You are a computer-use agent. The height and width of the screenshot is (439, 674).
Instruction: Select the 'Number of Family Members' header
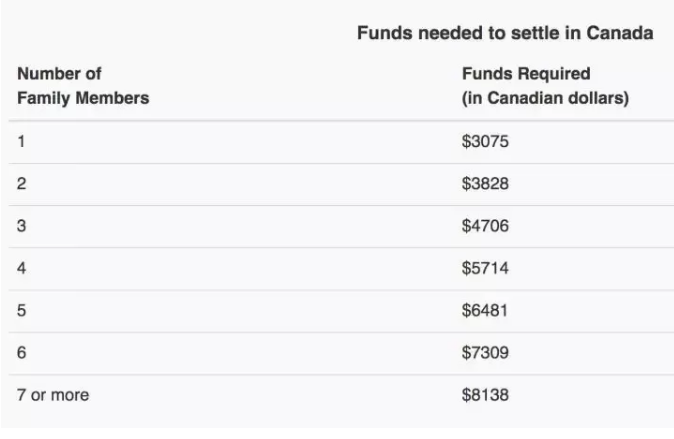coord(83,86)
